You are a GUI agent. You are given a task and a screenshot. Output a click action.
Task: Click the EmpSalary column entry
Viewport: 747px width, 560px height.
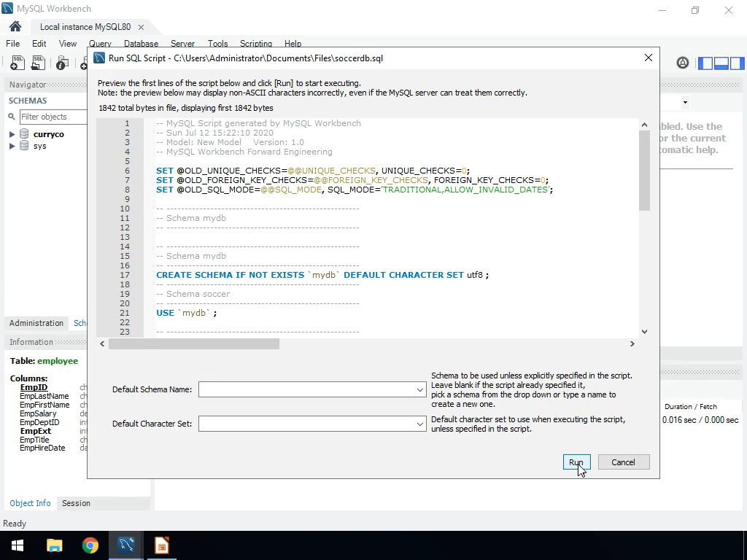click(38, 414)
